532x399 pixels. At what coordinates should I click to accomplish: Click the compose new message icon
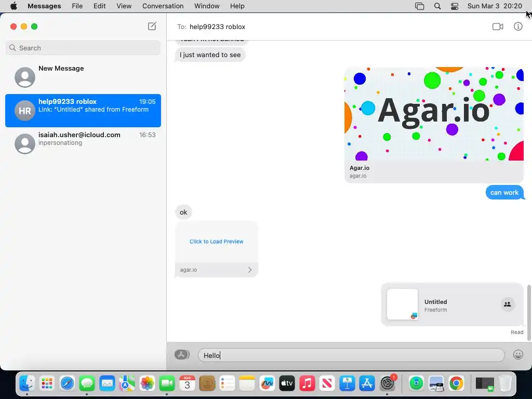(x=152, y=26)
